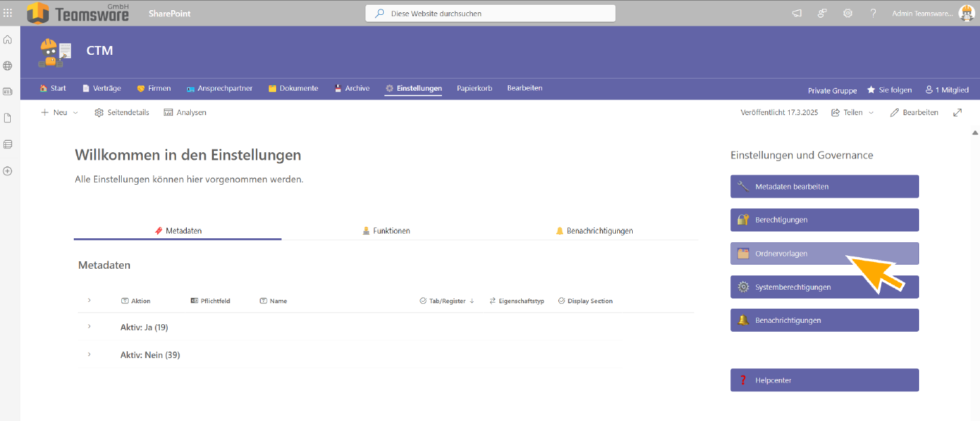Click the home icon in left sidebar
The image size is (980, 421).
[x=8, y=40]
